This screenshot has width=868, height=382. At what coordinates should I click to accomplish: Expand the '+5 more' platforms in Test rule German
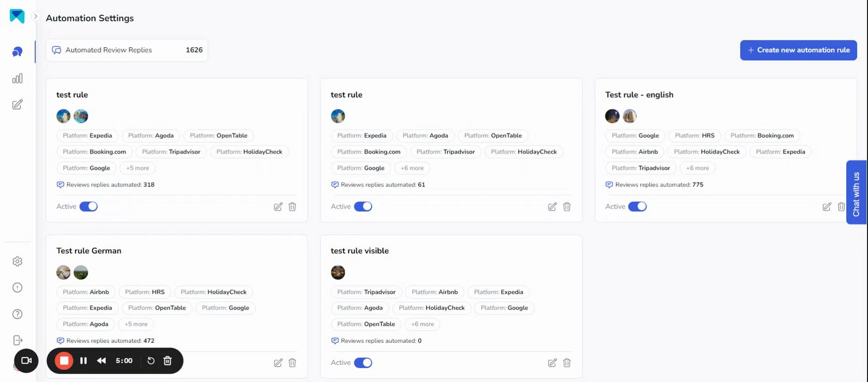pyautogui.click(x=136, y=324)
